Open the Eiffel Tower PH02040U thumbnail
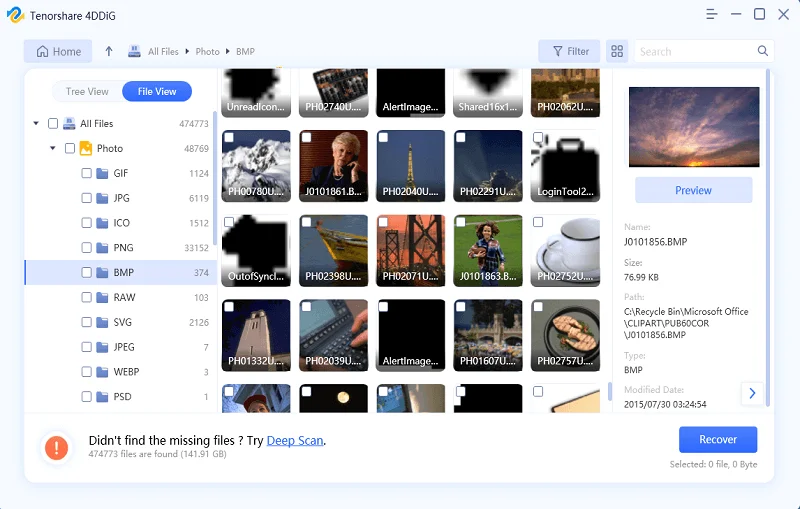 [411, 166]
